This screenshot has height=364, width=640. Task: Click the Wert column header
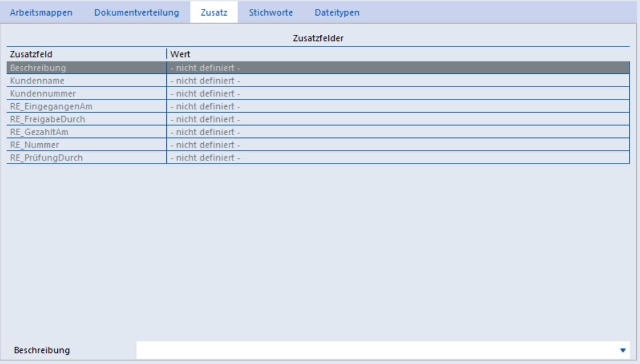click(x=398, y=55)
